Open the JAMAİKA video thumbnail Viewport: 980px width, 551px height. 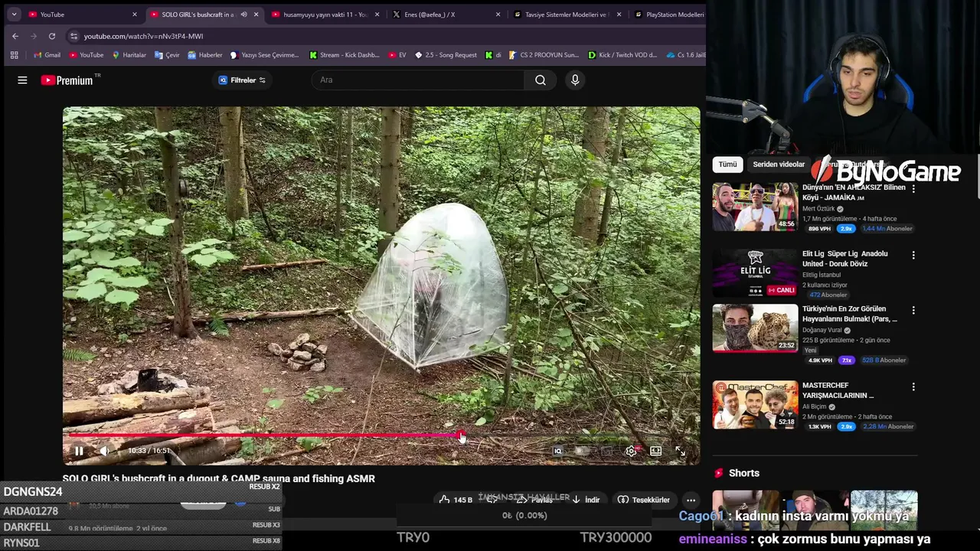click(x=755, y=207)
